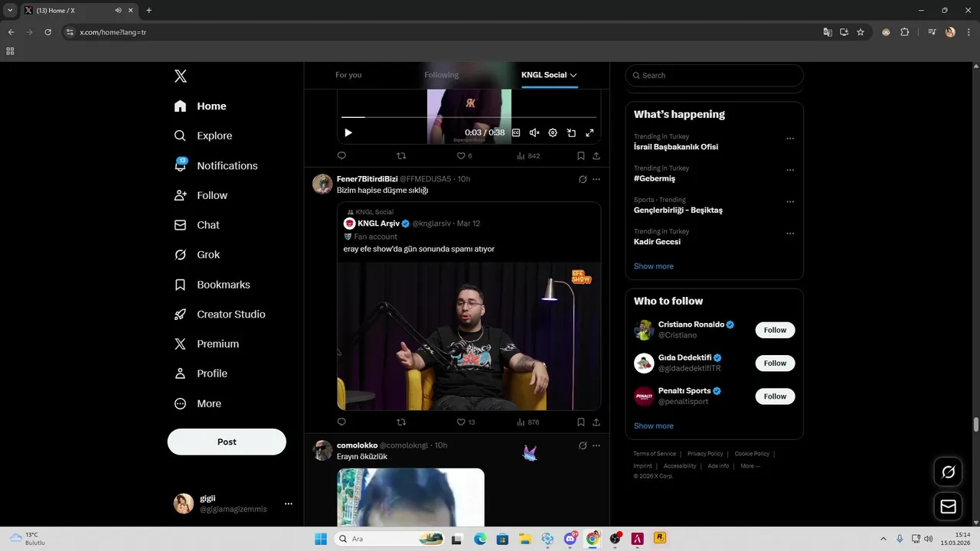Click the X logo in sidebar
Viewport: 980px width, 551px height.
pyautogui.click(x=181, y=76)
